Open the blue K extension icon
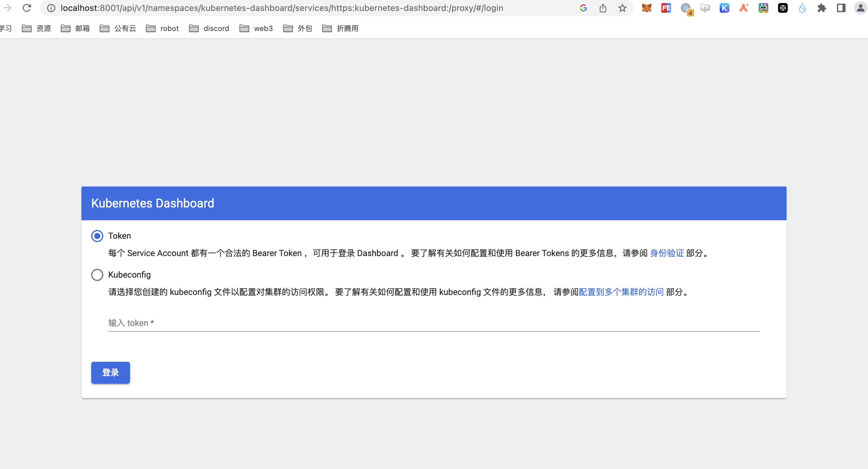This screenshot has height=469, width=868. 724,8
